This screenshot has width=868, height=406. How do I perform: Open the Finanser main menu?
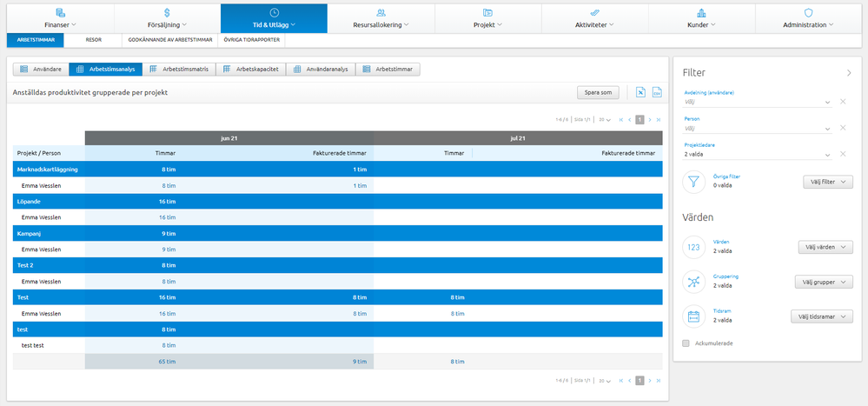(60, 19)
